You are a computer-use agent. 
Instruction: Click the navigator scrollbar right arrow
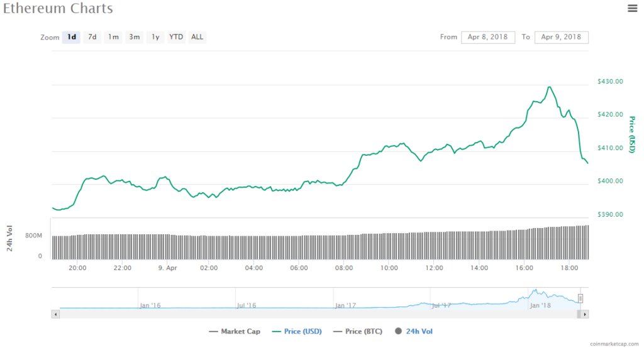585,313
